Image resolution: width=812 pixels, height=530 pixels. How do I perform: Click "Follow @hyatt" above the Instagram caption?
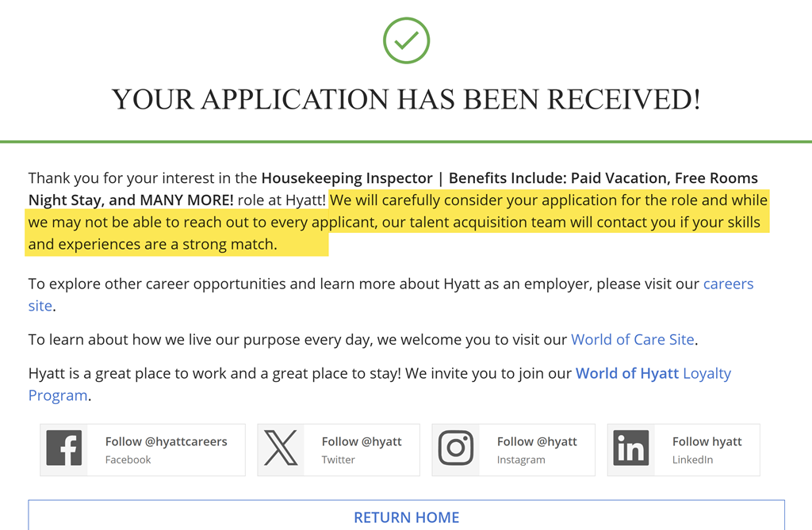click(x=537, y=441)
